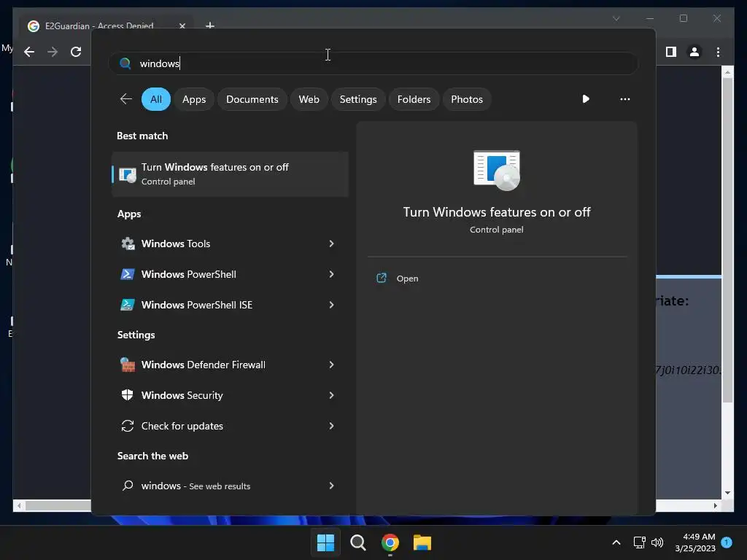
Task: Click the Chrome scroll down arrow
Action: point(727,493)
